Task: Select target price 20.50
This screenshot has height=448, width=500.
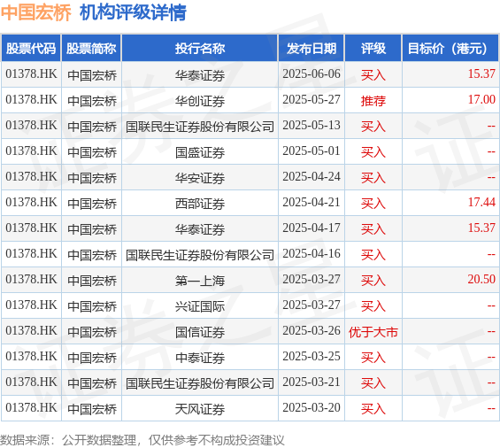Action: [481, 279]
